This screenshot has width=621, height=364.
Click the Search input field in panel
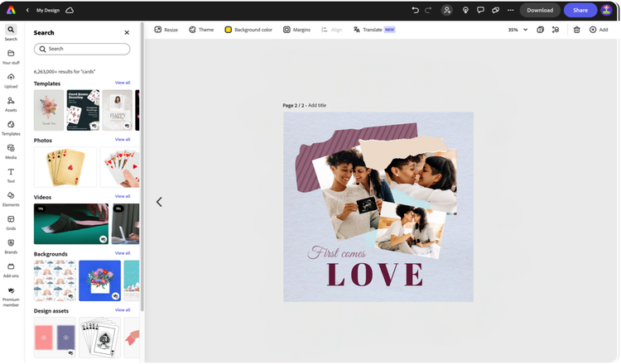(x=82, y=49)
